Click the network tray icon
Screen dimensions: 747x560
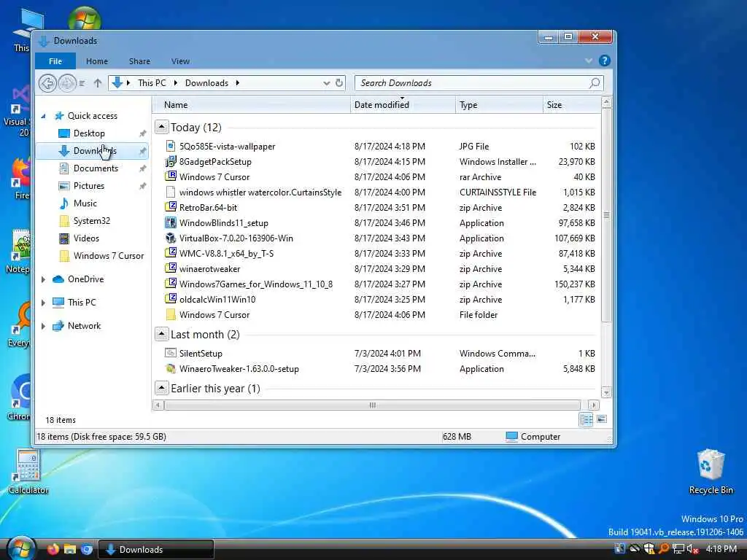coord(678,549)
